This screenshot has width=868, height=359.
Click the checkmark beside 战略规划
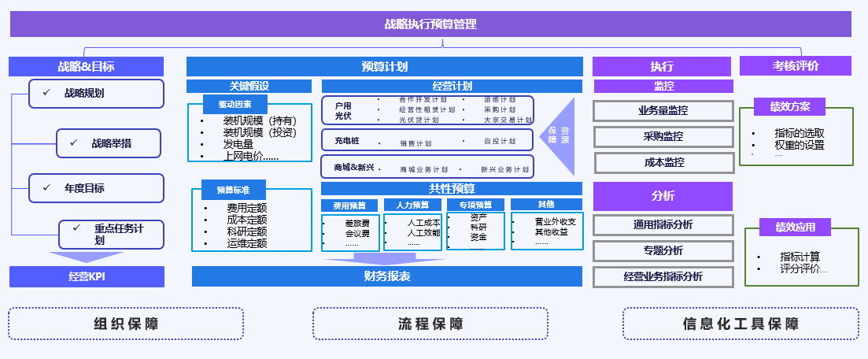pos(46,92)
